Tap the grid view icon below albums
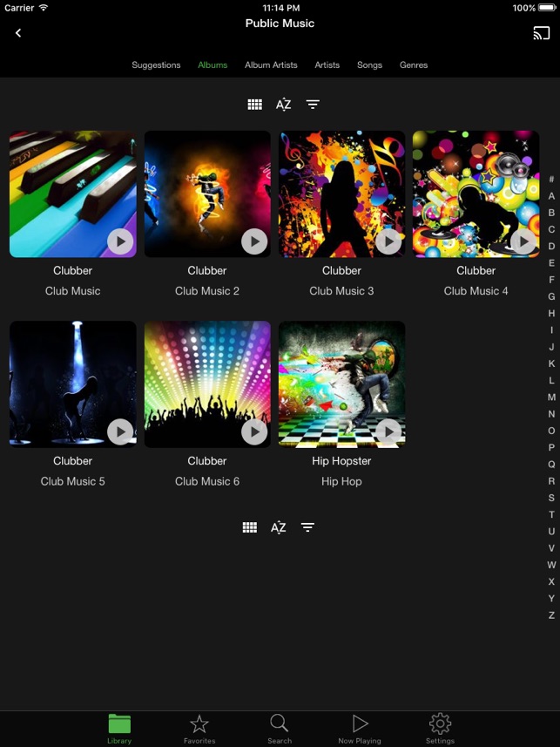The image size is (560, 747). coord(250,526)
